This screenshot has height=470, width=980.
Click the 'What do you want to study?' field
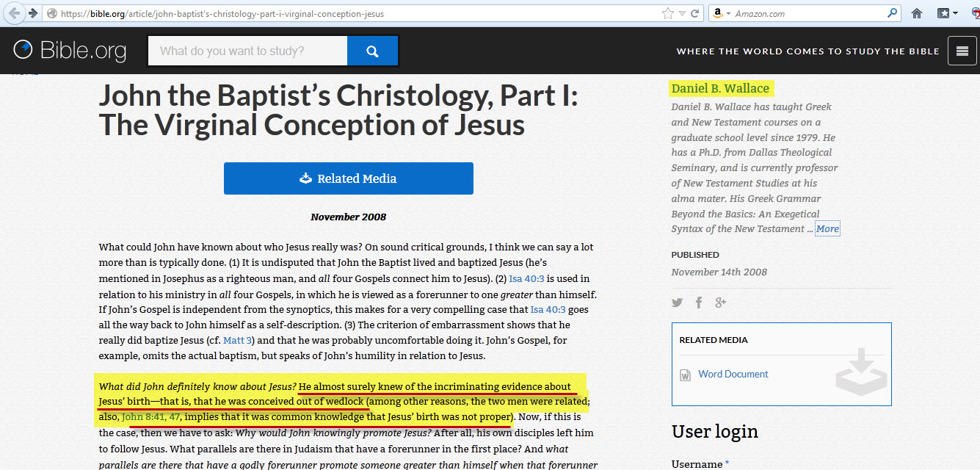(247, 51)
